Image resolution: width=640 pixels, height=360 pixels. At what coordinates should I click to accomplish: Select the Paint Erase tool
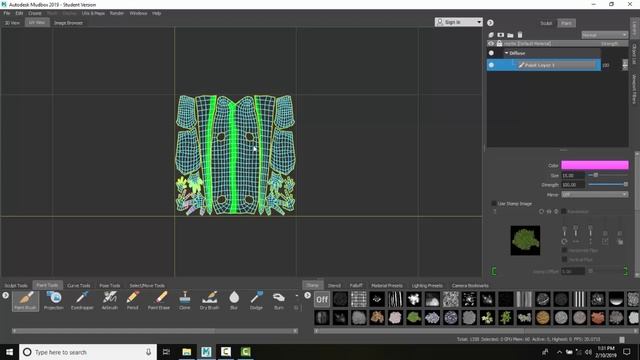point(159,301)
